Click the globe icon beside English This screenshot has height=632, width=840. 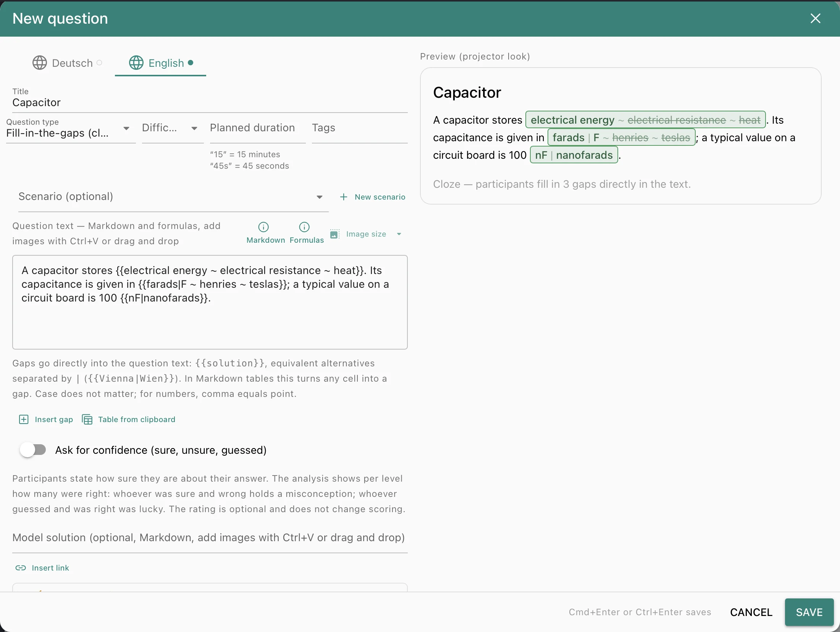(136, 63)
